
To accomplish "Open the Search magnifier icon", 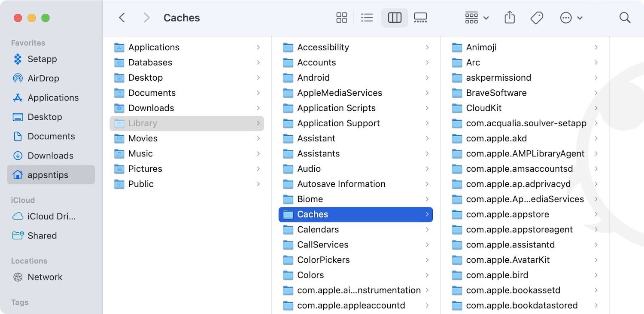I will tap(625, 18).
